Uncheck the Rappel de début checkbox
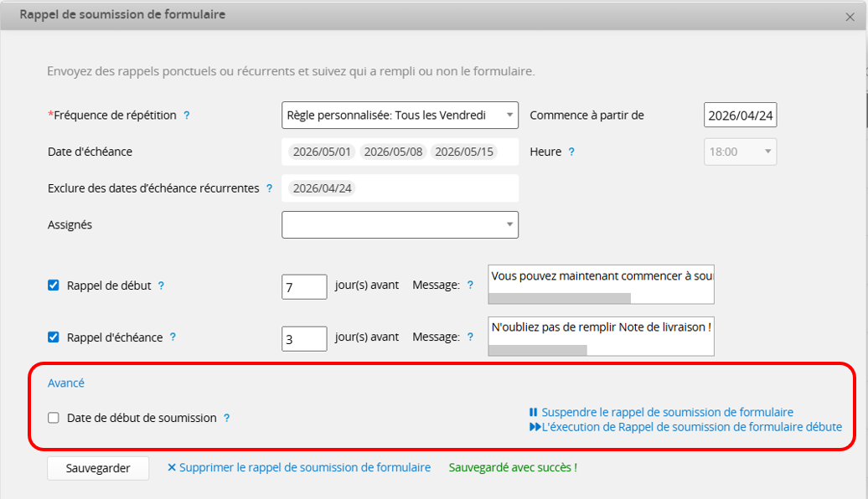This screenshot has height=499, width=868. pyautogui.click(x=54, y=286)
